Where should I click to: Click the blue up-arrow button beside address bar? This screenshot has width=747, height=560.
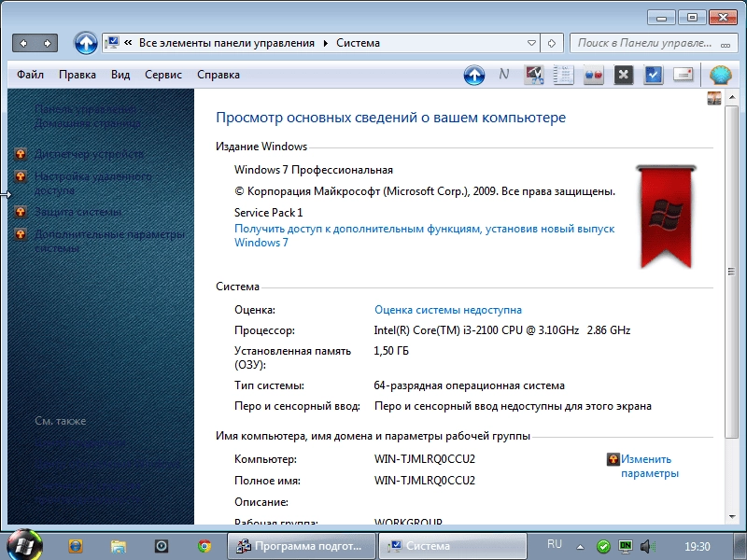click(x=86, y=43)
